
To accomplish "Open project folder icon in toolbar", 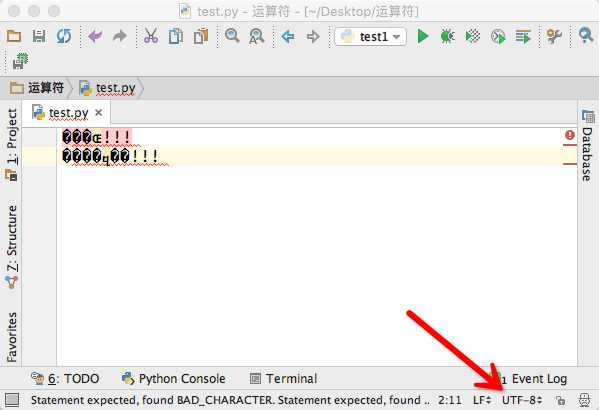I will 14,36.
